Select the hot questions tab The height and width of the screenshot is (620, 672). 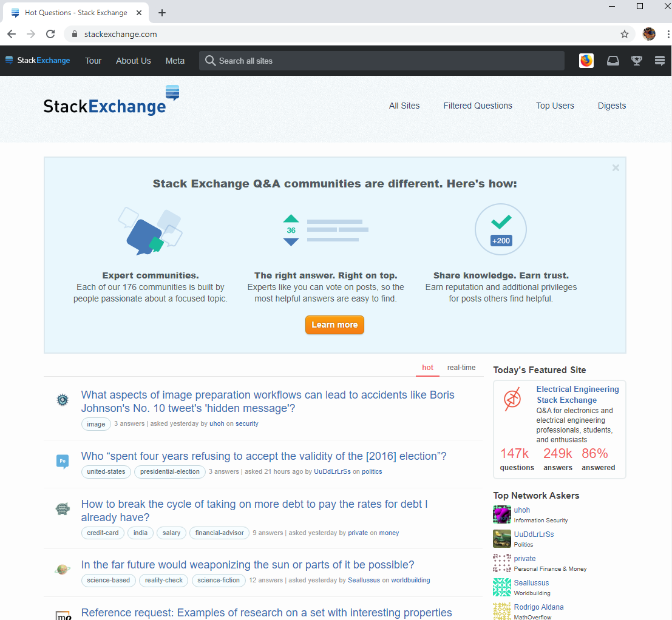tap(427, 367)
